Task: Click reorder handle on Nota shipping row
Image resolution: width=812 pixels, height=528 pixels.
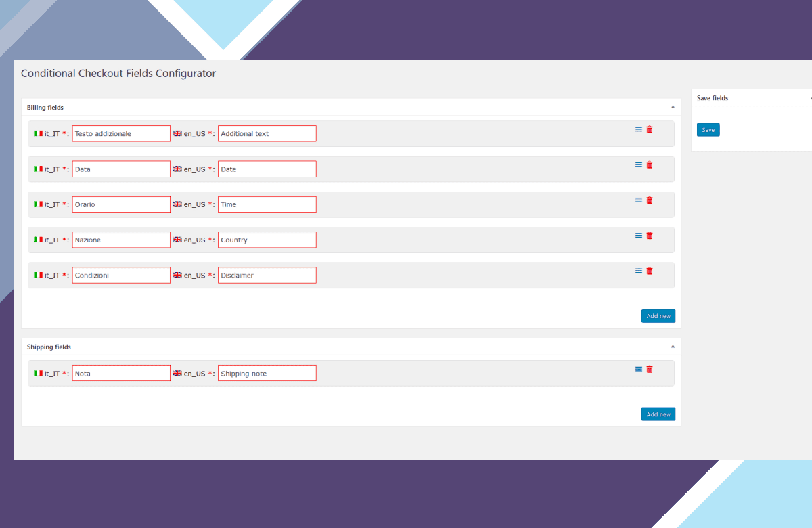Action: tap(639, 369)
